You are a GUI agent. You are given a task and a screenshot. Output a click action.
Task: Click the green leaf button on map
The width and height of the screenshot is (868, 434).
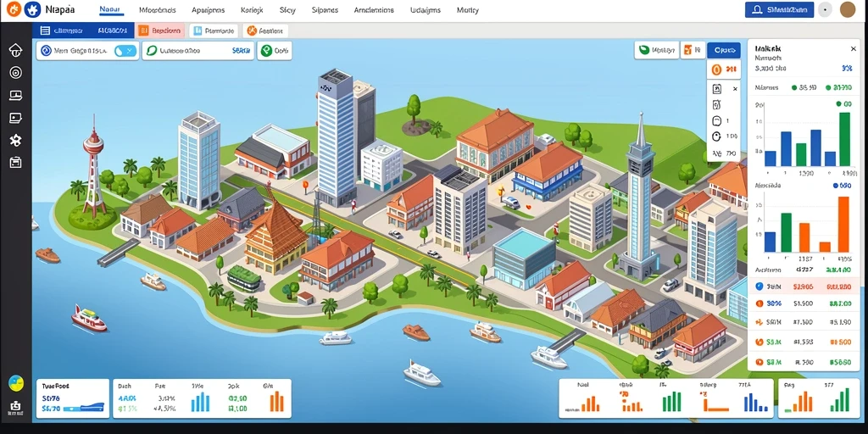657,50
